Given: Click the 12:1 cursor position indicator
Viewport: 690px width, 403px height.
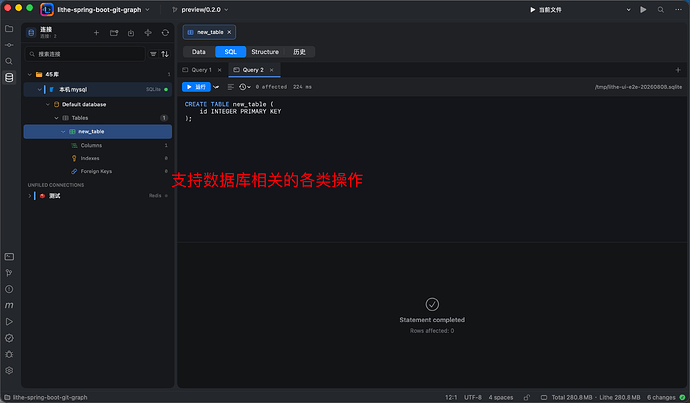Looking at the screenshot, I should [x=451, y=397].
